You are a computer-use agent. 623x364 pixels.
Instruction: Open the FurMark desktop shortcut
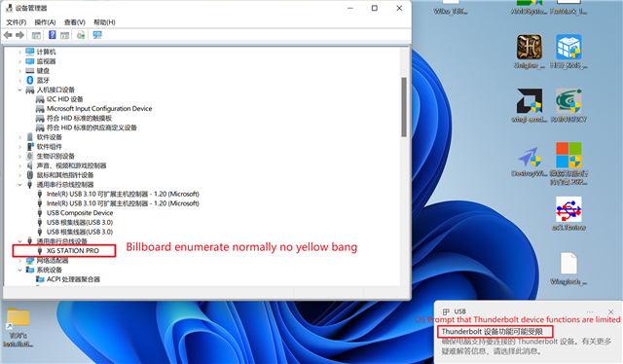pyautogui.click(x=568, y=8)
